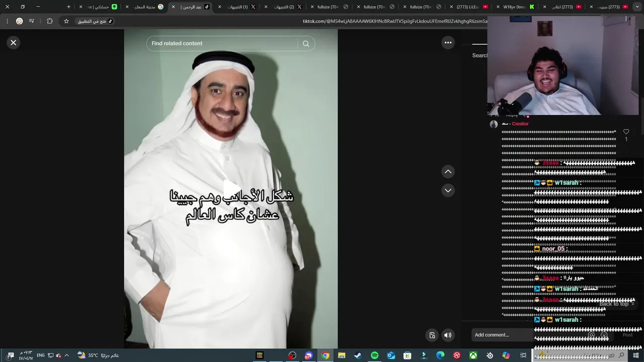Pause the playing TikTok video

231,189
